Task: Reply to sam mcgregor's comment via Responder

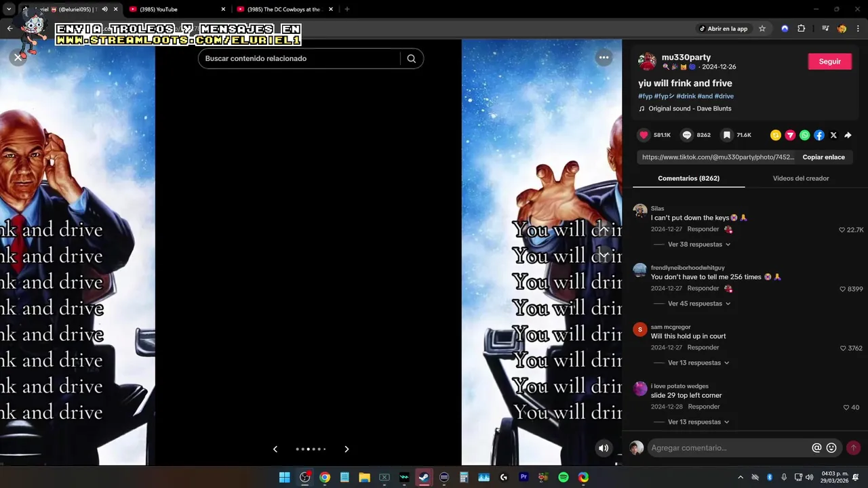Action: 703,348
